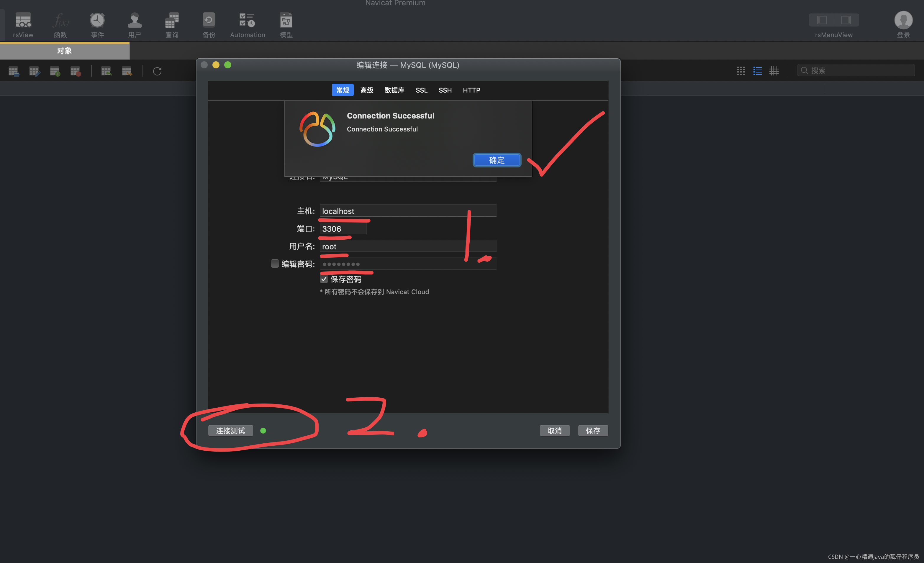This screenshot has width=924, height=563.
Task: Switch to the HTTP tab
Action: 471,90
